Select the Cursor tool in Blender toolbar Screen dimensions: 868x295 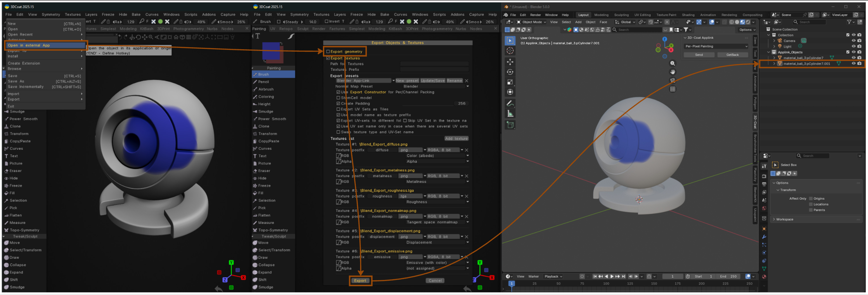510,51
